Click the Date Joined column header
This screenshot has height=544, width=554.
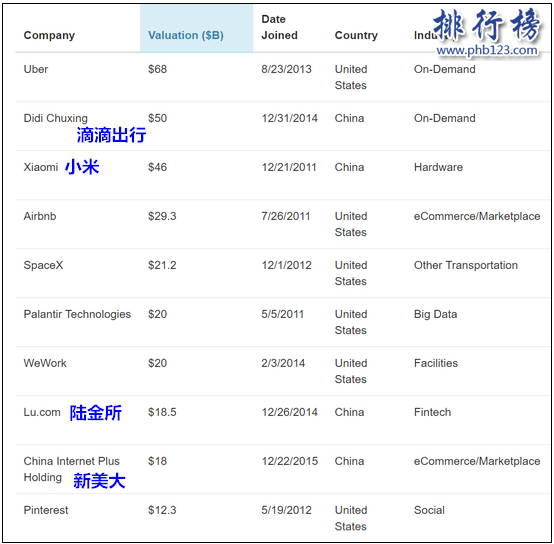[x=279, y=27]
